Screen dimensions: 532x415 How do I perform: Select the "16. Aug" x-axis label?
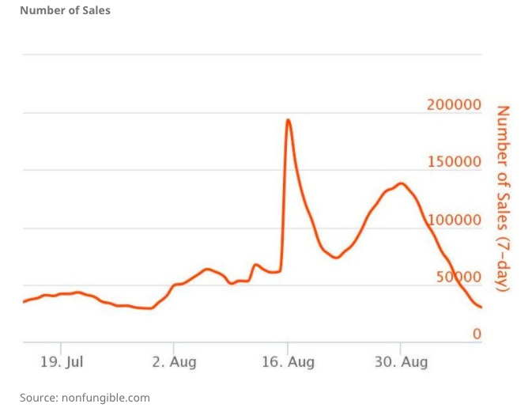pyautogui.click(x=289, y=362)
